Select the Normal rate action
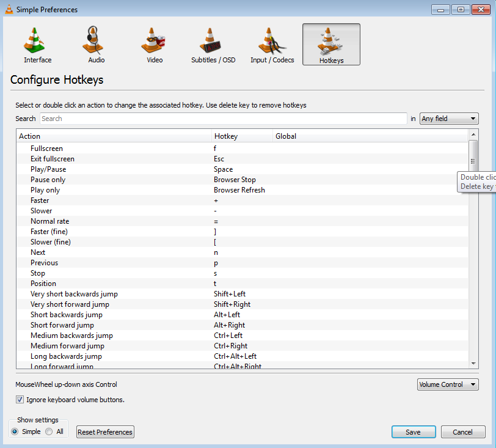The height and width of the screenshot is (448, 496). click(x=243, y=221)
